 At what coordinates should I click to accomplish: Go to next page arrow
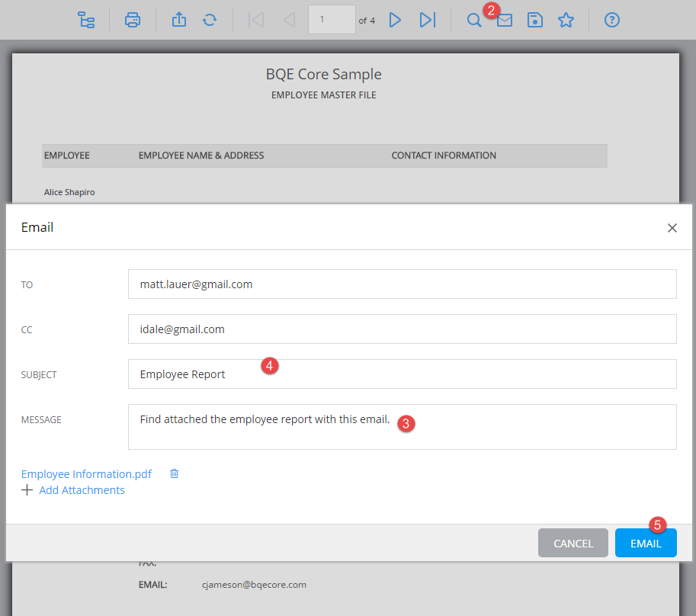[395, 20]
